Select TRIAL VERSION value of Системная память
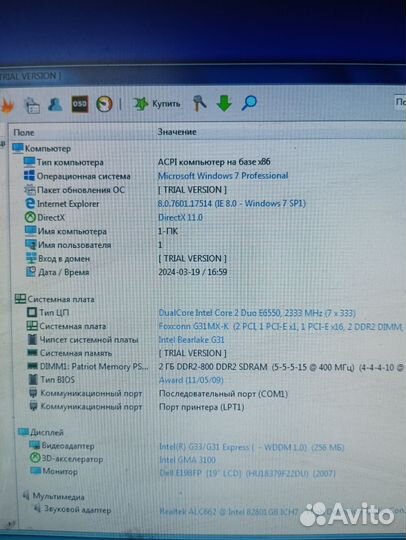The height and width of the screenshot is (540, 406). [x=192, y=353]
